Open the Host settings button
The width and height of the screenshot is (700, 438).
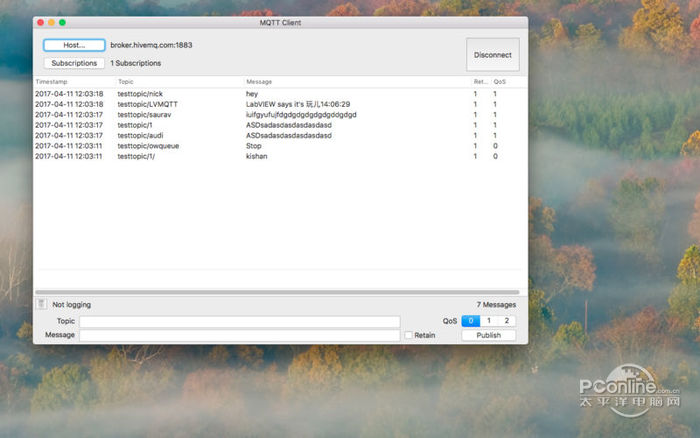pyautogui.click(x=74, y=45)
